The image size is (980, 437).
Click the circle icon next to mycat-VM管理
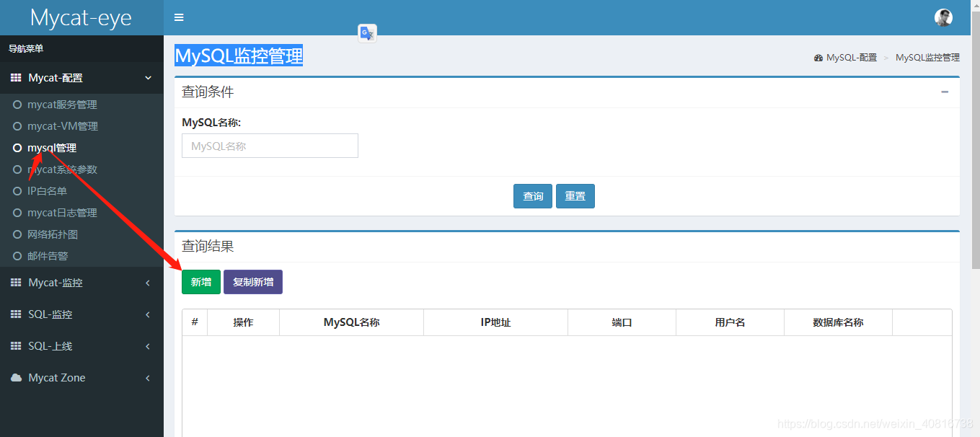click(x=17, y=126)
